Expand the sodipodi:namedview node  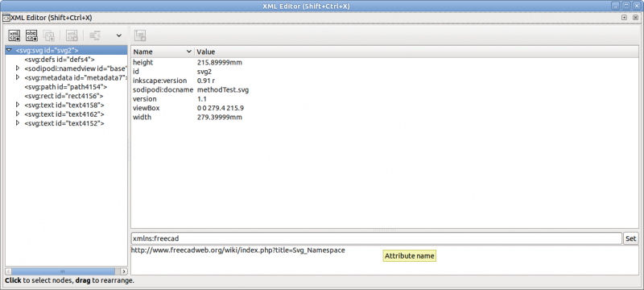[18, 68]
